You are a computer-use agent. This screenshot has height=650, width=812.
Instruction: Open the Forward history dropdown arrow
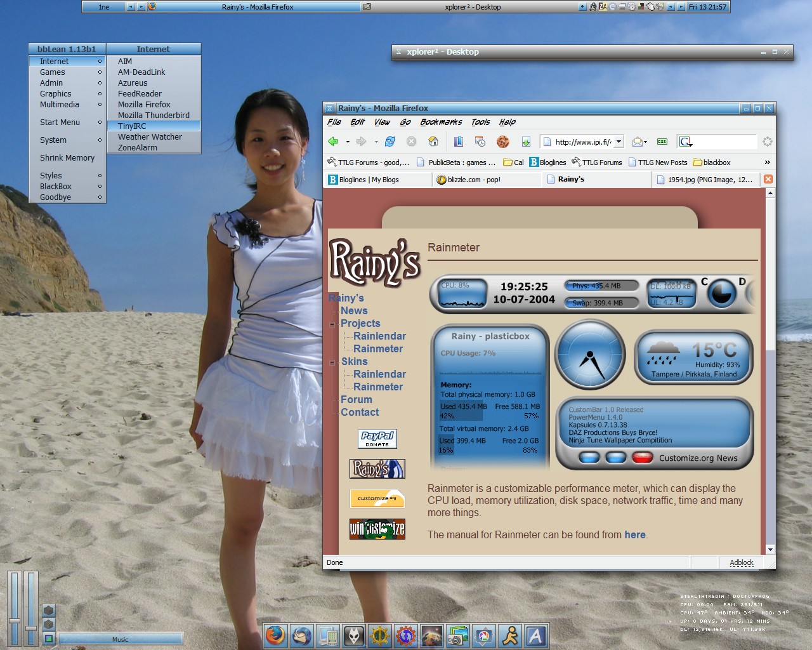coord(376,142)
